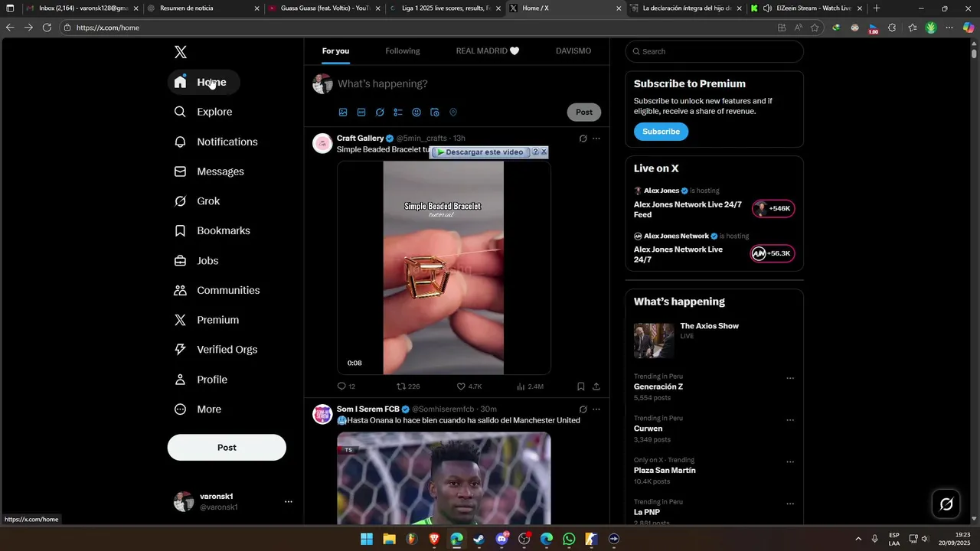Switch to the Following tab
This screenshot has width=980, height=551.
403,51
